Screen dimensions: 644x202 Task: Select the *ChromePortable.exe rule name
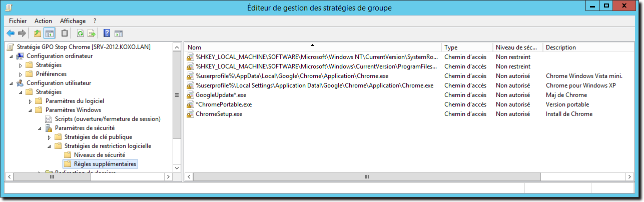point(224,104)
